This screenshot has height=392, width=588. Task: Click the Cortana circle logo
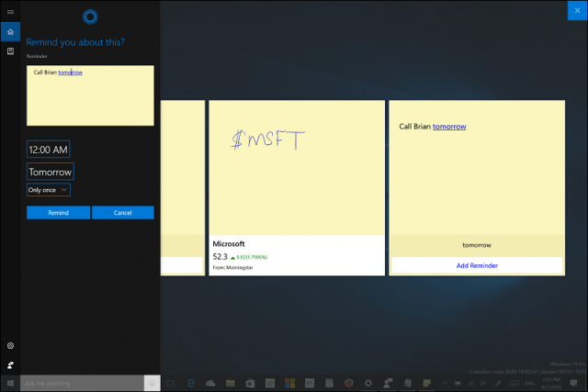(90, 17)
